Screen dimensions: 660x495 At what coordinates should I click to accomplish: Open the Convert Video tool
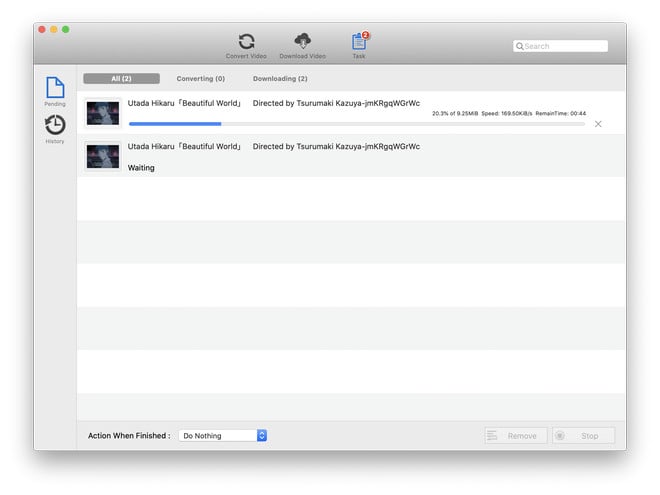click(x=246, y=46)
